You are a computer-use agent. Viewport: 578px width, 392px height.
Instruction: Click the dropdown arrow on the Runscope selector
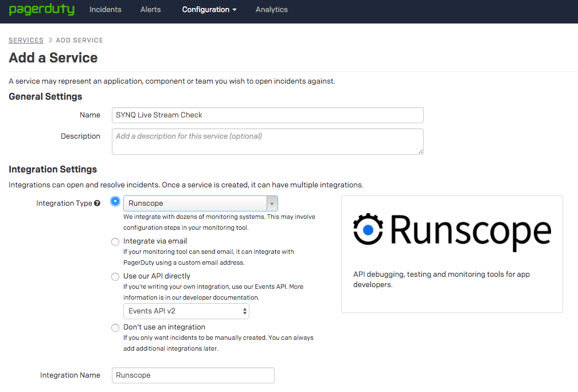(x=271, y=203)
